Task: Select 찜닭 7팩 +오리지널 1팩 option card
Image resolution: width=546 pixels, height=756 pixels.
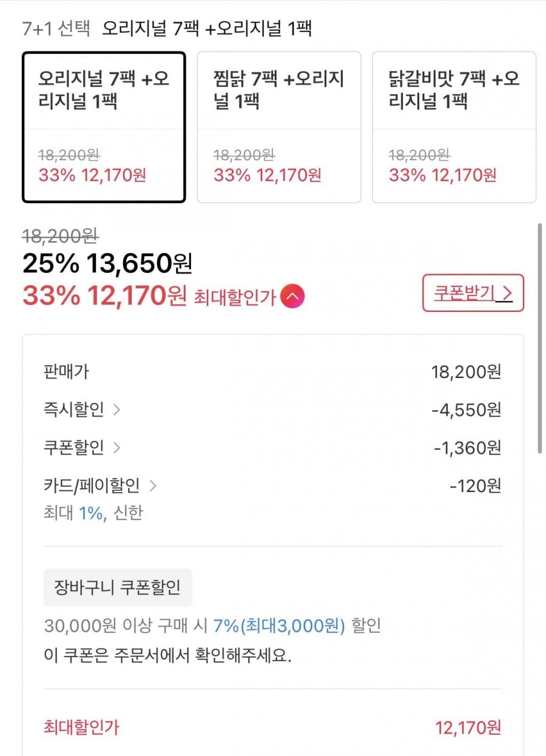Action: tap(278, 127)
